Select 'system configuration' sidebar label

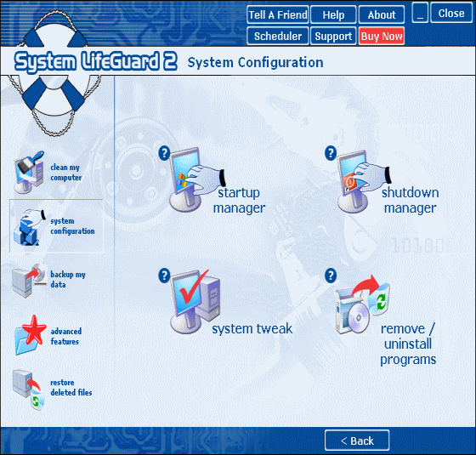point(72,226)
